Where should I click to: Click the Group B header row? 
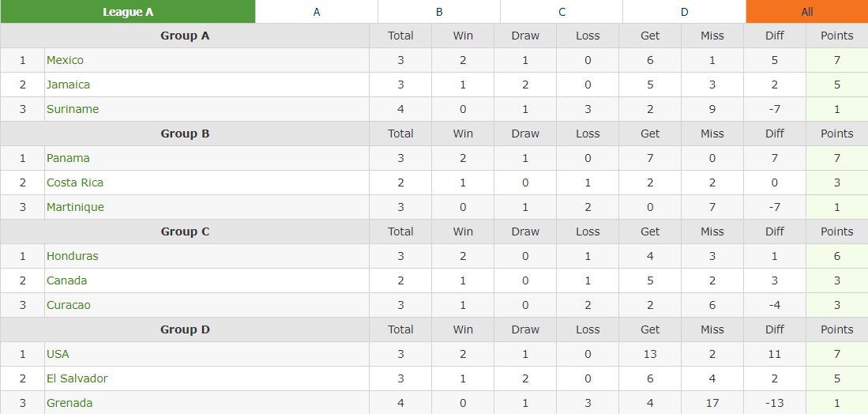tap(185, 134)
